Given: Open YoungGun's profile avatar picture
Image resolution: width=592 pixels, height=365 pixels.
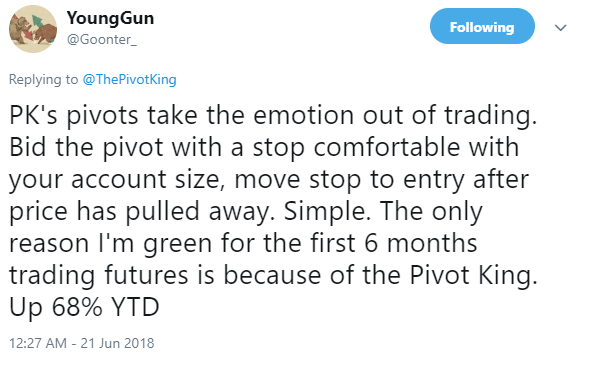Looking at the screenshot, I should (33, 29).
